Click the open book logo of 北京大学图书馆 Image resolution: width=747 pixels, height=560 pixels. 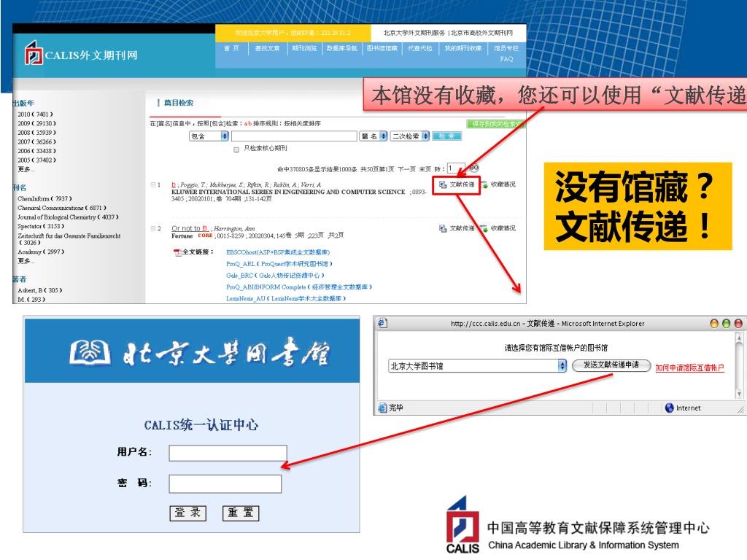tap(90, 353)
